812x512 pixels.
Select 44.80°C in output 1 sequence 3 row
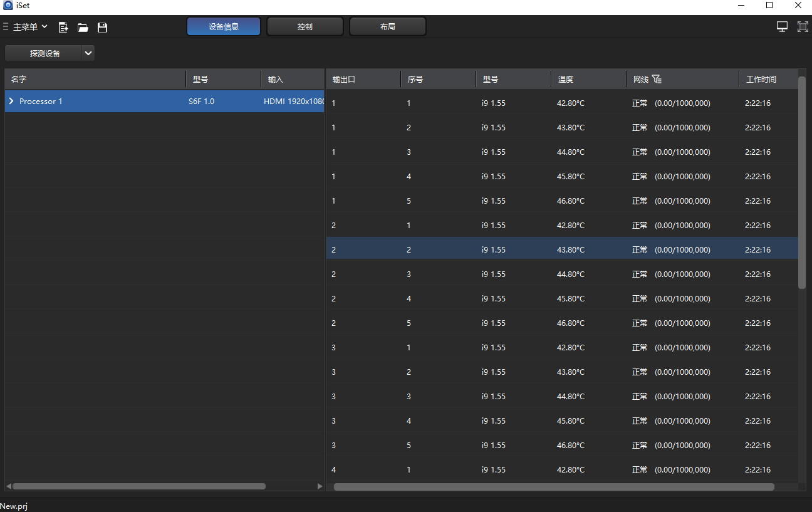coord(571,152)
